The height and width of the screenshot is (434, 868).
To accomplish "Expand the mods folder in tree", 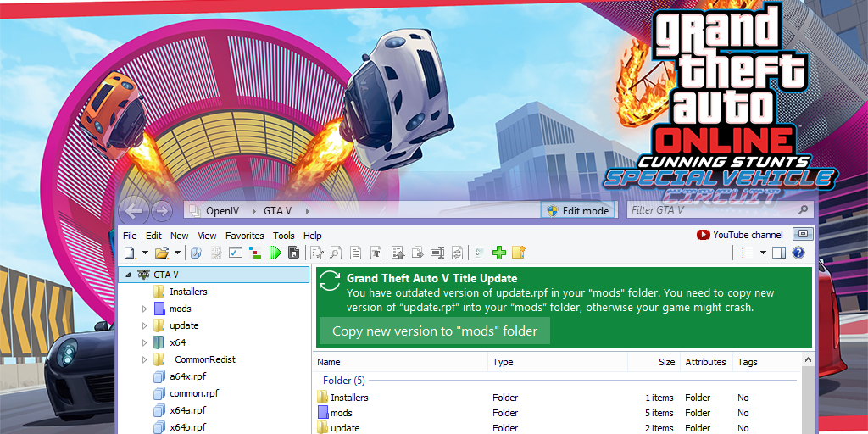I will (x=144, y=309).
